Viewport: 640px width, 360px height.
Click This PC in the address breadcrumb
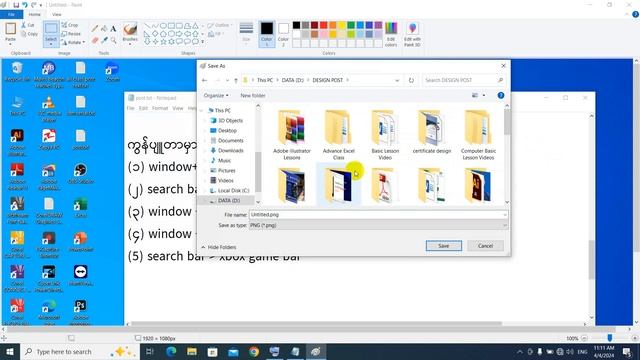click(x=264, y=80)
